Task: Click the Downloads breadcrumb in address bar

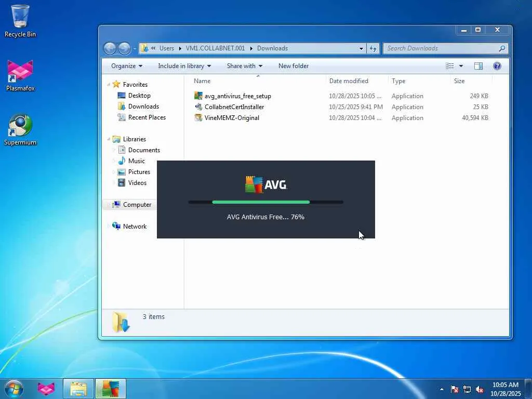Action: 272,48
